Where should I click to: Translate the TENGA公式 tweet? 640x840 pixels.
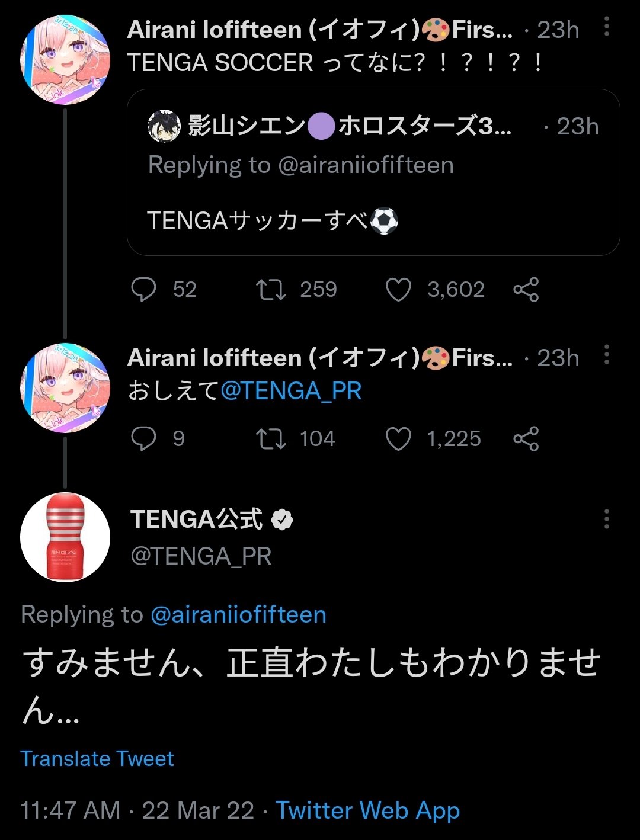[97, 759]
